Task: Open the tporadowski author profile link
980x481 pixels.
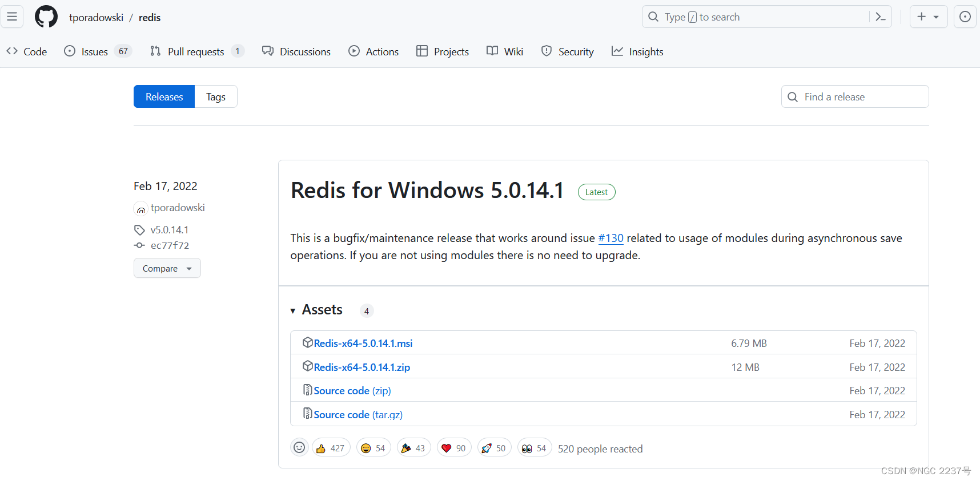Action: 178,208
